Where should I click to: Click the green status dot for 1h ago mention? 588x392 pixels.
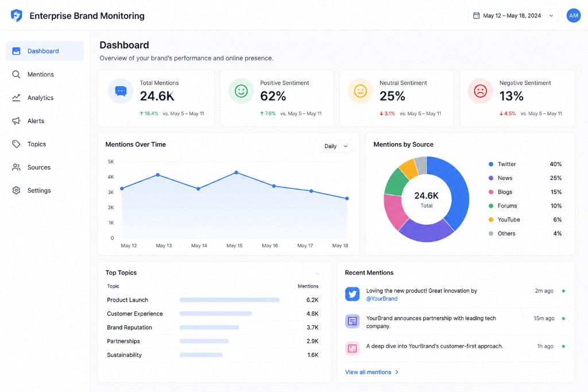point(563,346)
